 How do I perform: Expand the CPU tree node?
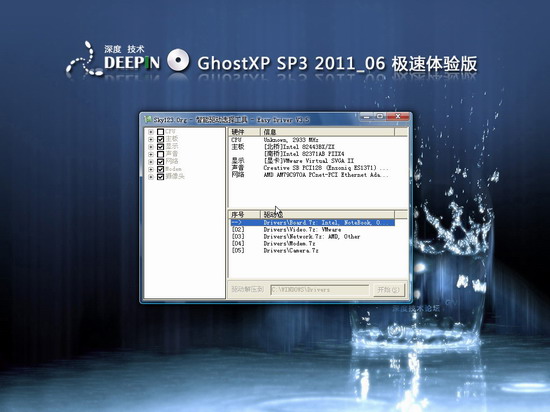click(x=151, y=132)
